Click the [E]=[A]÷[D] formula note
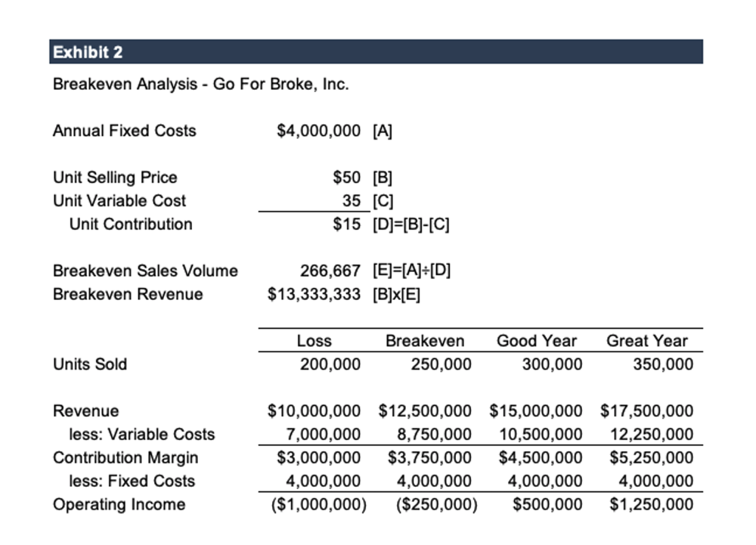Image resolution: width=756 pixels, height=545 pixels. coord(411,271)
